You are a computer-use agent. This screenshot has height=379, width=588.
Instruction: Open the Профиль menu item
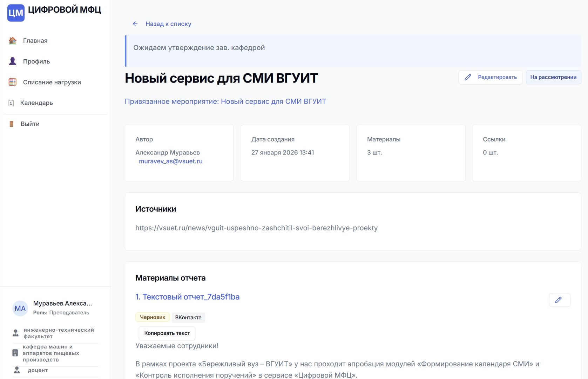36,61
